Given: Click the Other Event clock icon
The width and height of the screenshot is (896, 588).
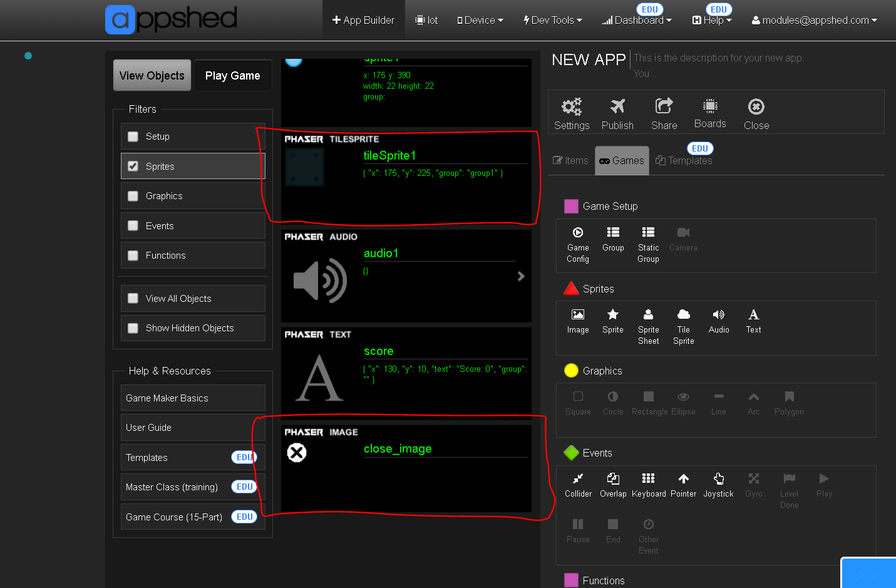Looking at the screenshot, I should coord(649,524).
